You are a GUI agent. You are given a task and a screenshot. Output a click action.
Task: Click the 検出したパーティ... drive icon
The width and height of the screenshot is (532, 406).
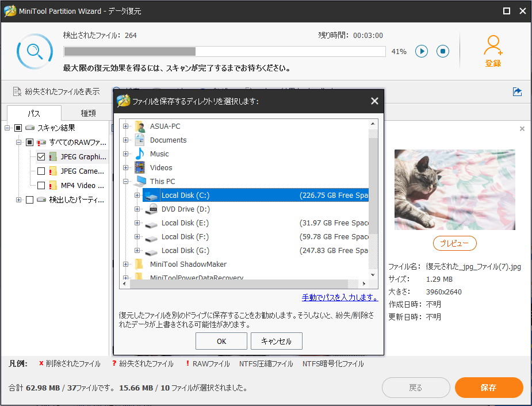pos(41,200)
